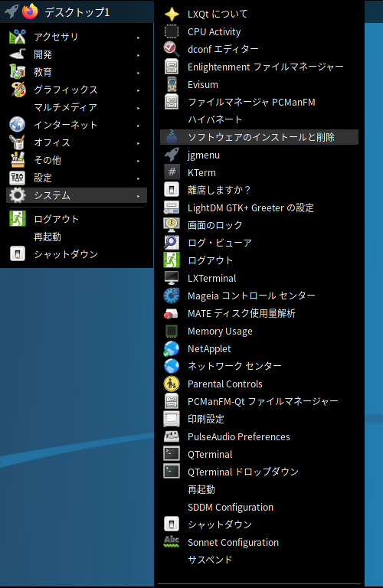Expand the その他 submenu arrow
383x588 pixels.
point(138,161)
